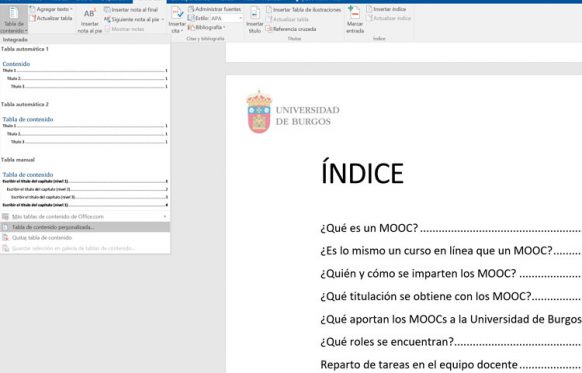Click Insertar índice
The height and width of the screenshot is (373, 582).
(x=386, y=9)
